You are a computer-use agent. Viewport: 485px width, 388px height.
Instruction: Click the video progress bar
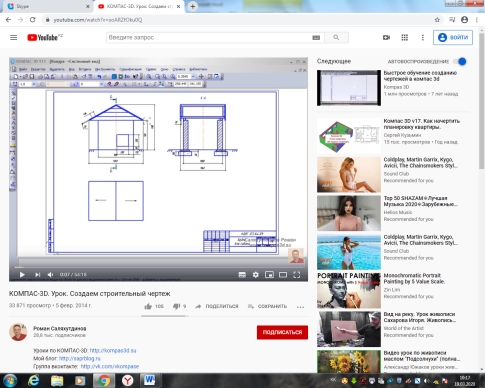(x=158, y=267)
